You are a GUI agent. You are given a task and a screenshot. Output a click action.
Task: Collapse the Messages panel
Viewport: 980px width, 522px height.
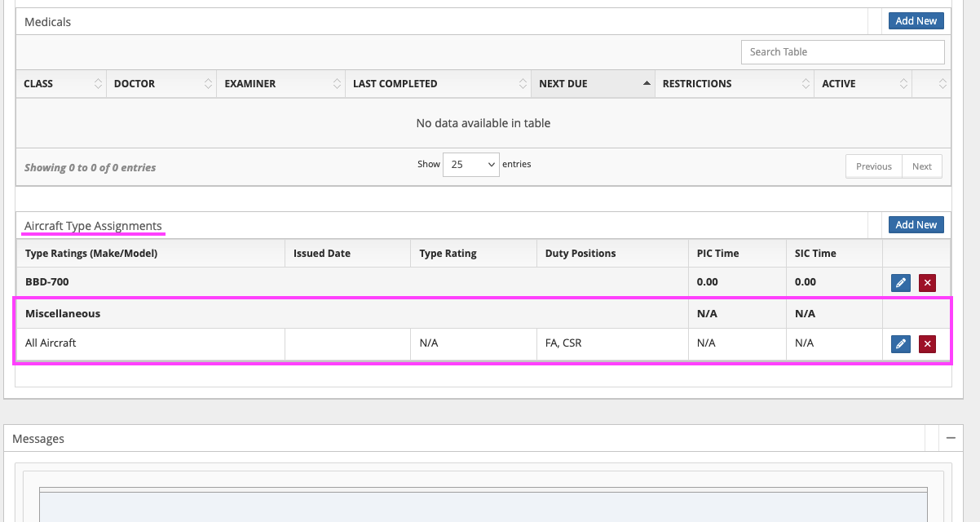click(x=951, y=438)
